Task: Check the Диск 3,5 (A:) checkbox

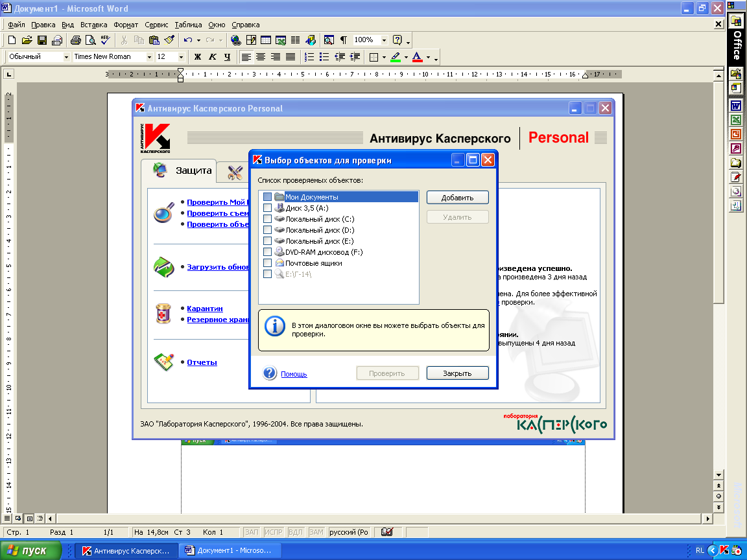Action: click(x=267, y=207)
